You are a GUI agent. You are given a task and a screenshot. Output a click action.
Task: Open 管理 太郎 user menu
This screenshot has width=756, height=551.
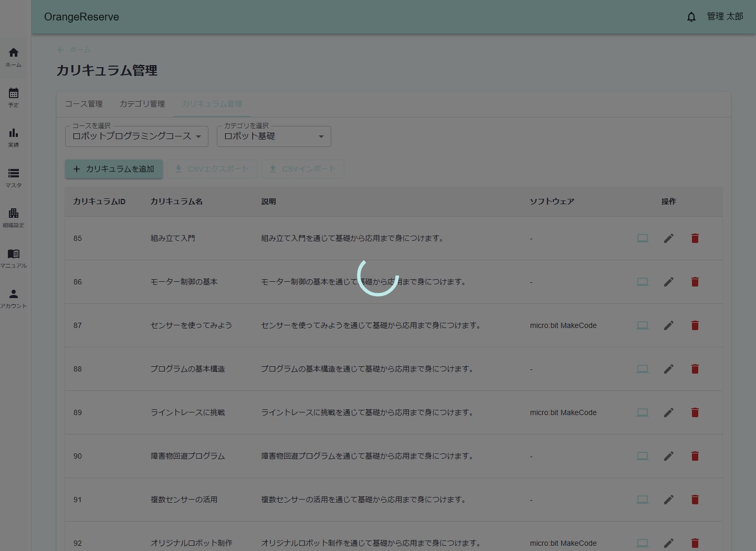(725, 17)
